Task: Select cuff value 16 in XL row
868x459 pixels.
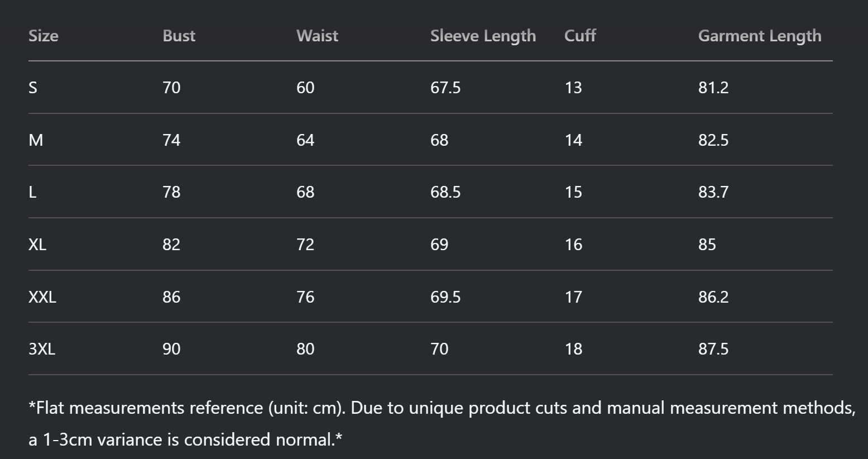Action: (573, 245)
